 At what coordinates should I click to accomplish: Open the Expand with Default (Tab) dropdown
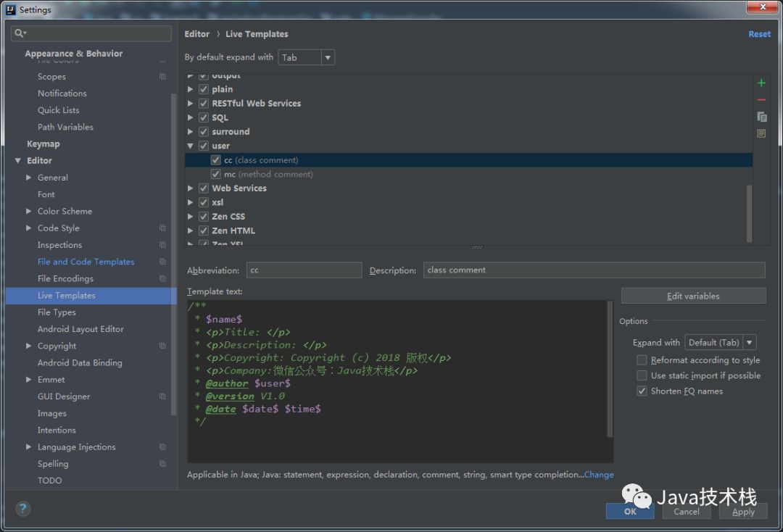(721, 342)
